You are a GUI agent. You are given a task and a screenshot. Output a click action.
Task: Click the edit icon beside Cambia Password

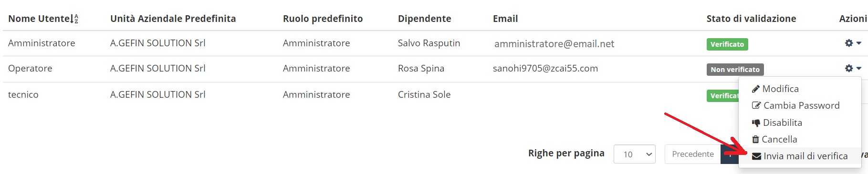756,105
